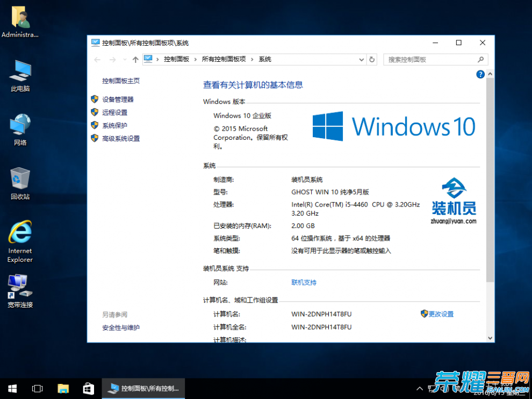Click shield icon beside 系统保护

point(95,125)
